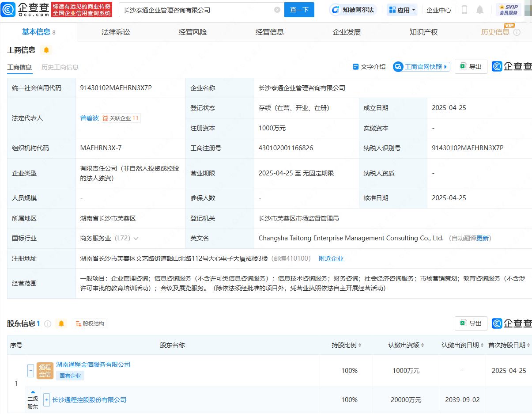Open 湖南通程金信服务有限公司 link
This screenshot has height=414, width=532.
point(93,365)
